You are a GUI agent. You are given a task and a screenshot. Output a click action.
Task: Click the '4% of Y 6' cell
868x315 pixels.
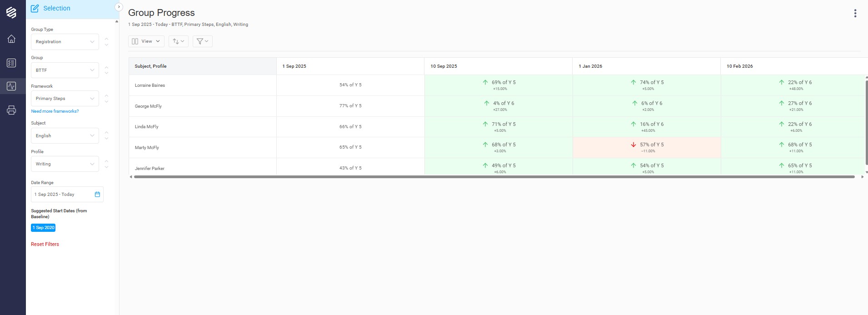499,106
